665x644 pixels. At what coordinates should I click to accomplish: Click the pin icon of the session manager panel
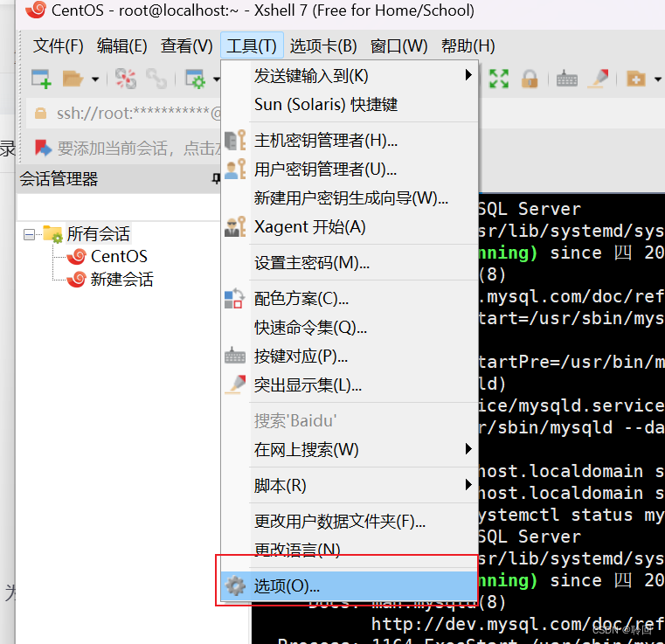(217, 178)
